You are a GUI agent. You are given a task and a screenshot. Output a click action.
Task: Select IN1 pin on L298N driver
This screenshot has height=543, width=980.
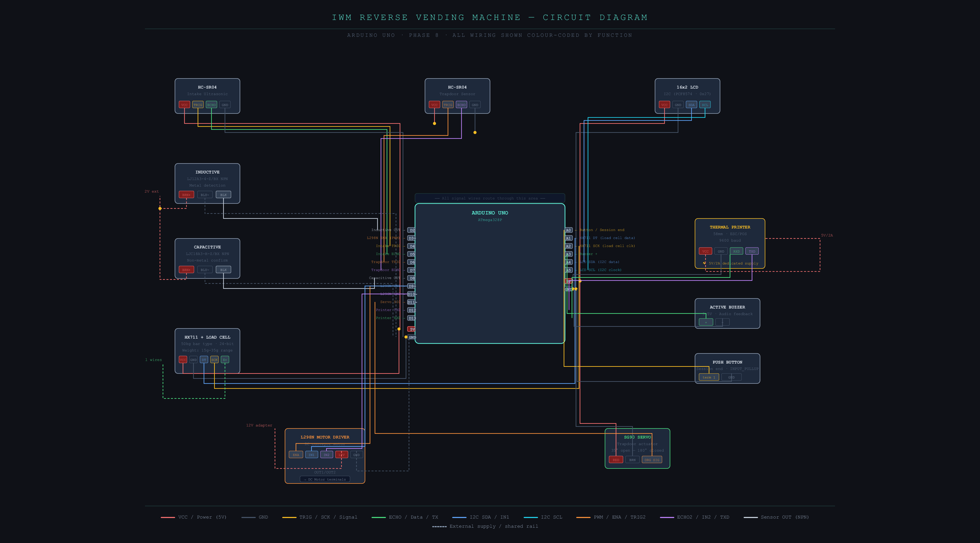click(312, 454)
